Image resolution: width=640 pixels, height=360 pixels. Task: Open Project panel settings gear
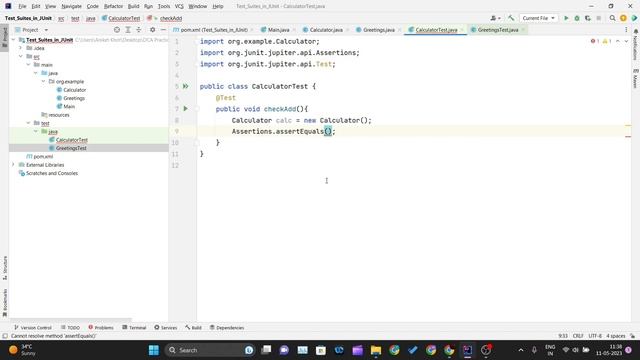pos(152,30)
